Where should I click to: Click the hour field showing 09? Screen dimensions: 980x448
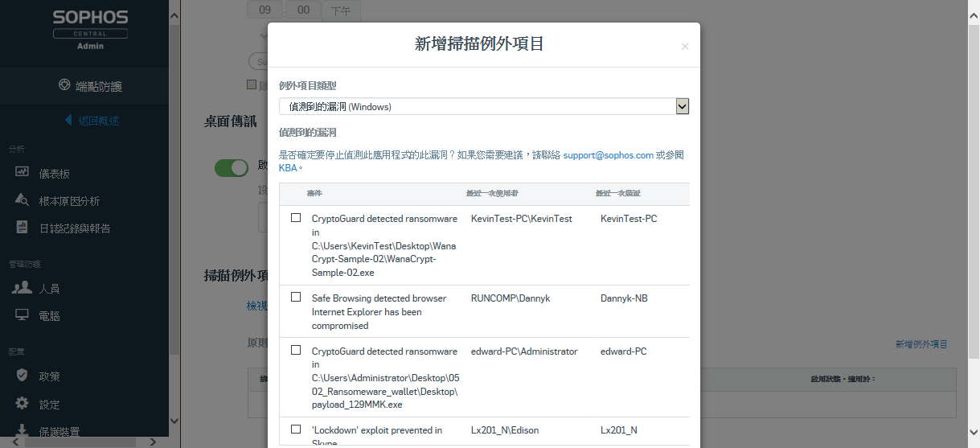[265, 10]
